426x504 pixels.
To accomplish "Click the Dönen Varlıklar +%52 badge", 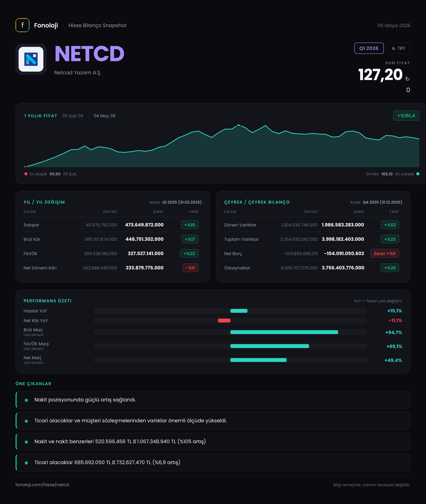I will pos(390,225).
